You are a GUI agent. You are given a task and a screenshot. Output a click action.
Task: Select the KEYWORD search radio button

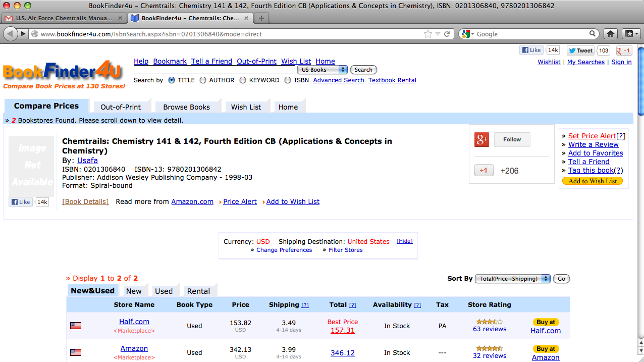[243, 80]
